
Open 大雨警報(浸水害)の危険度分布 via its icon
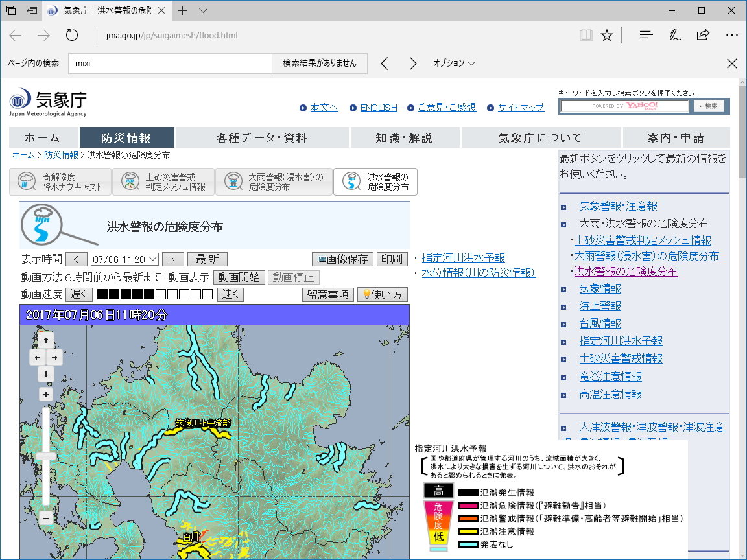(x=274, y=181)
